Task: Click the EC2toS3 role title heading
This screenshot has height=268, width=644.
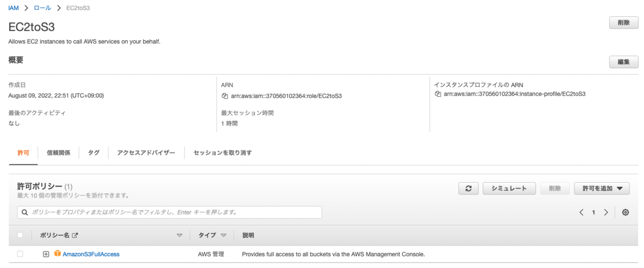Action: click(32, 27)
